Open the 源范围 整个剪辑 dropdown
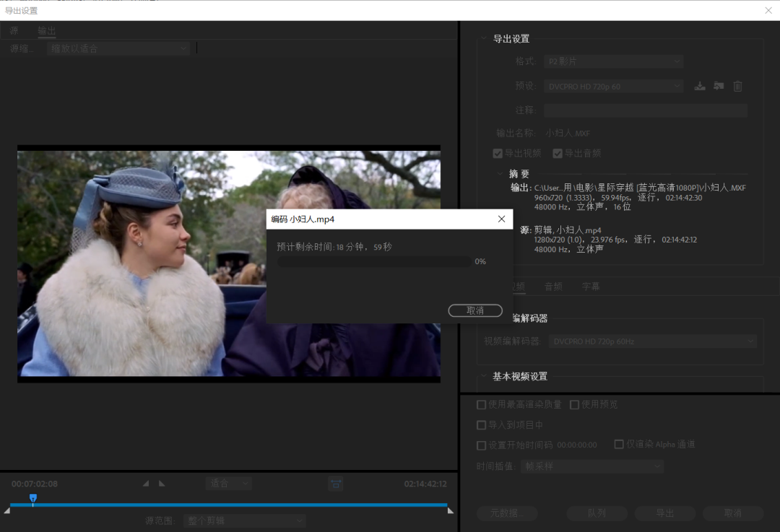Screen dimensions: 780x532 click(245, 520)
